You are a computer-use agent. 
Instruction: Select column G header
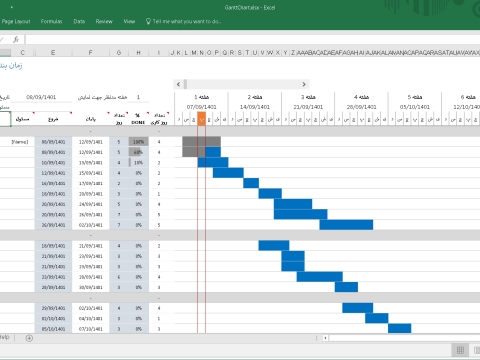pyautogui.click(x=119, y=53)
